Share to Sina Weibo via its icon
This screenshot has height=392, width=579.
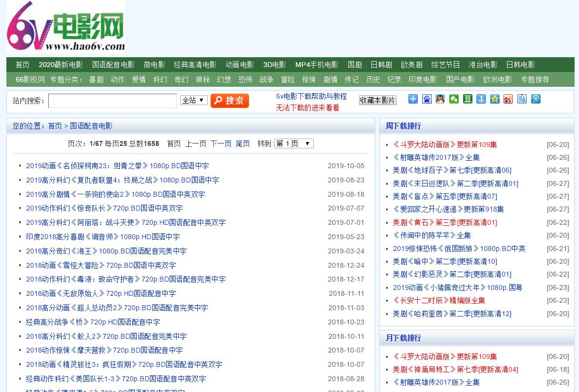pyautogui.click(x=508, y=99)
